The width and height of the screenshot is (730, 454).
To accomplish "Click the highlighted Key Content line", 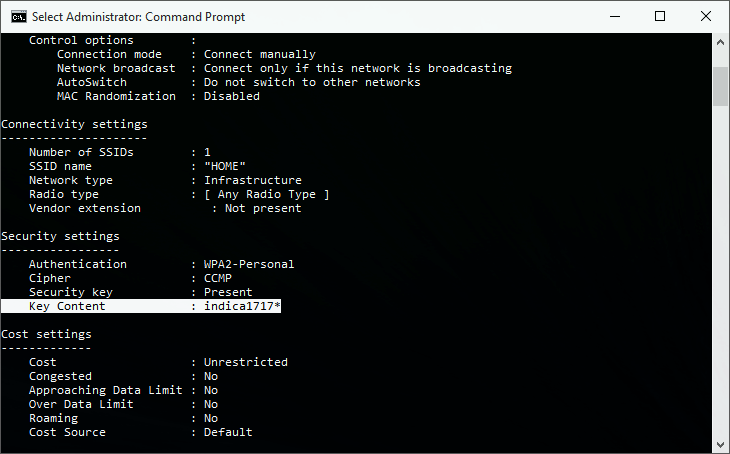I will 141,306.
